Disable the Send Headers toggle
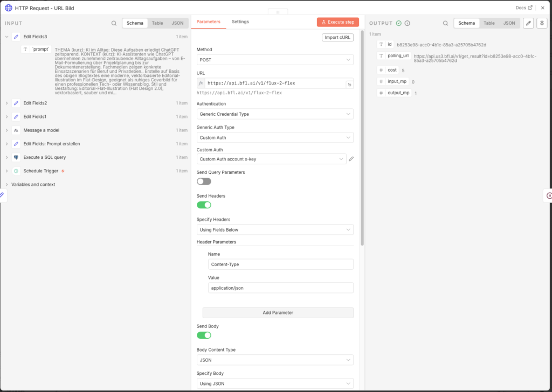Viewport: 552px width, 392px height. tap(204, 205)
